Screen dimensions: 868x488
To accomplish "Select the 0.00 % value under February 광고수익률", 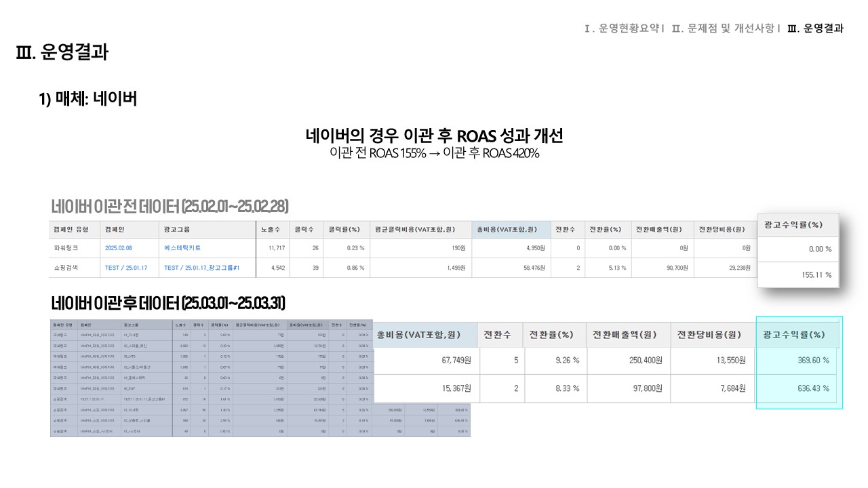I will coord(820,249).
